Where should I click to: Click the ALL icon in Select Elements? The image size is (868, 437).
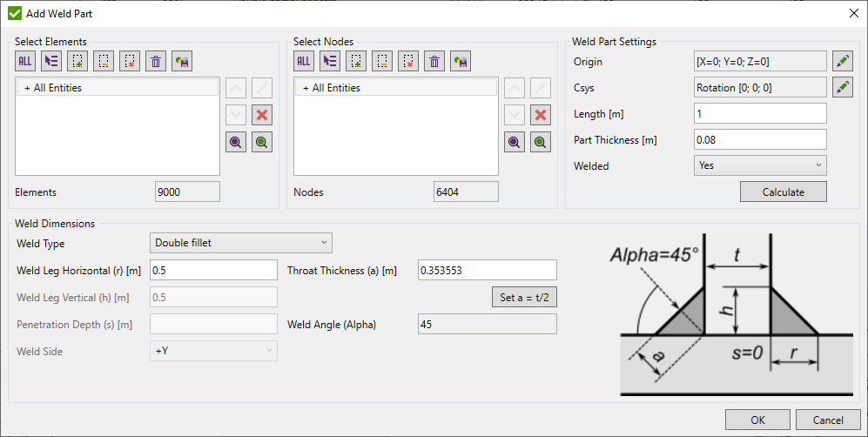click(25, 61)
